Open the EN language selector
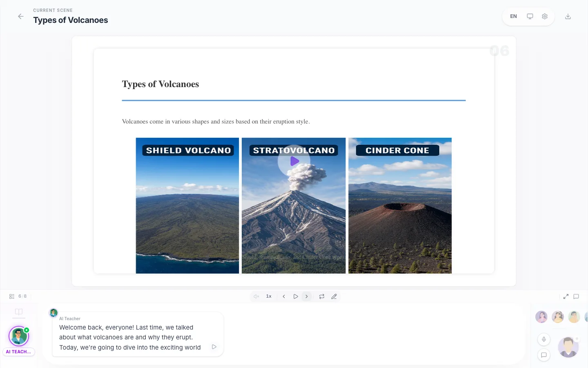Image resolution: width=588 pixels, height=368 pixels. (x=513, y=16)
